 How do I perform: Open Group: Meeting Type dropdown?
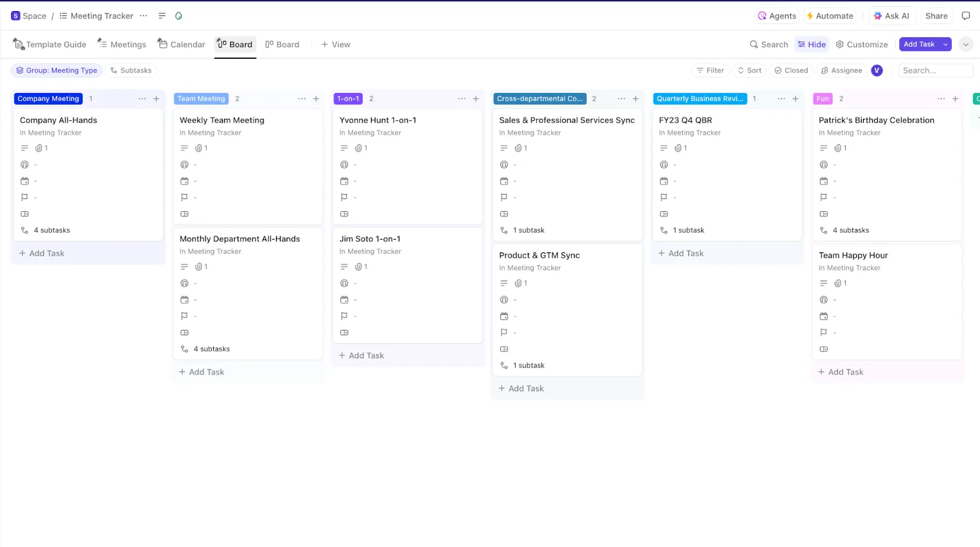tap(56, 70)
